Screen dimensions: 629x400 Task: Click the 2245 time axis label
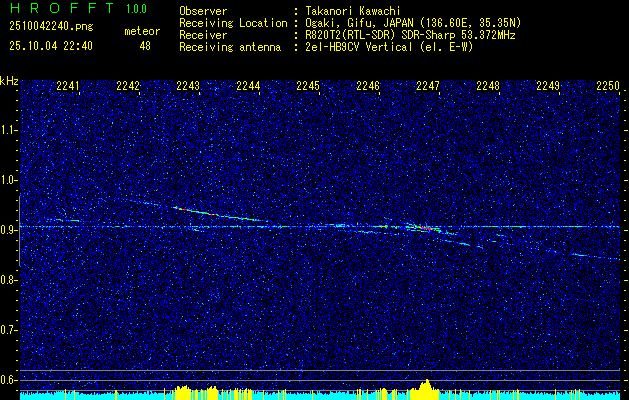tap(308, 86)
